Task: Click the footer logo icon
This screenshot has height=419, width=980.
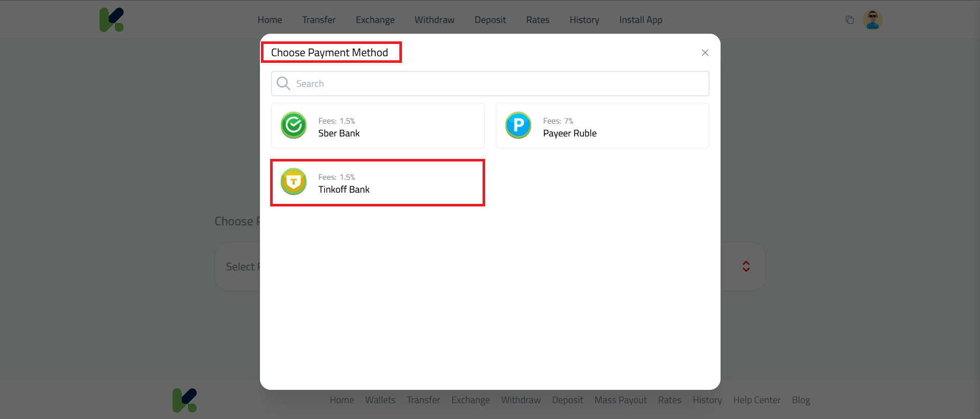Action: (x=185, y=400)
